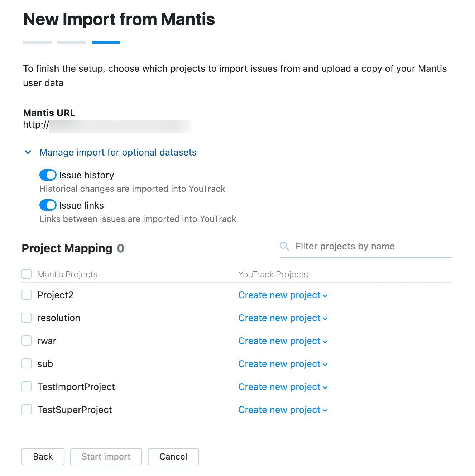Screen dimensions: 475x476
Task: Click the Cancel button
Action: pyautogui.click(x=173, y=456)
